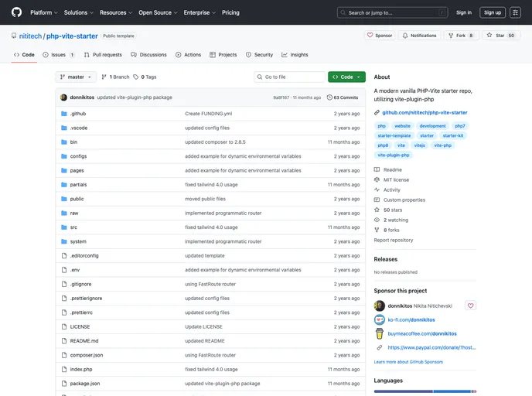Click the star icon beside 50 stars

(x=377, y=210)
